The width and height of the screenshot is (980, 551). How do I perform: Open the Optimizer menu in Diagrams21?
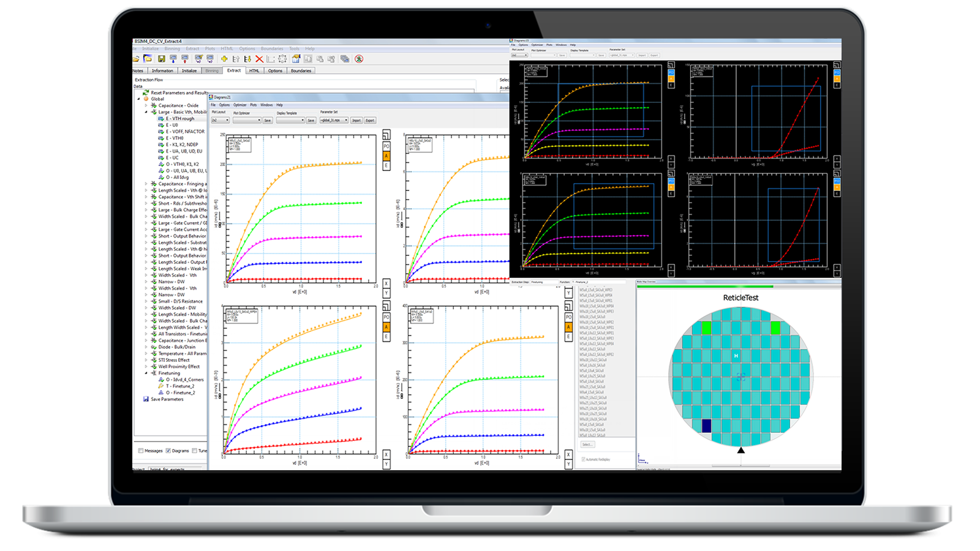click(x=239, y=105)
